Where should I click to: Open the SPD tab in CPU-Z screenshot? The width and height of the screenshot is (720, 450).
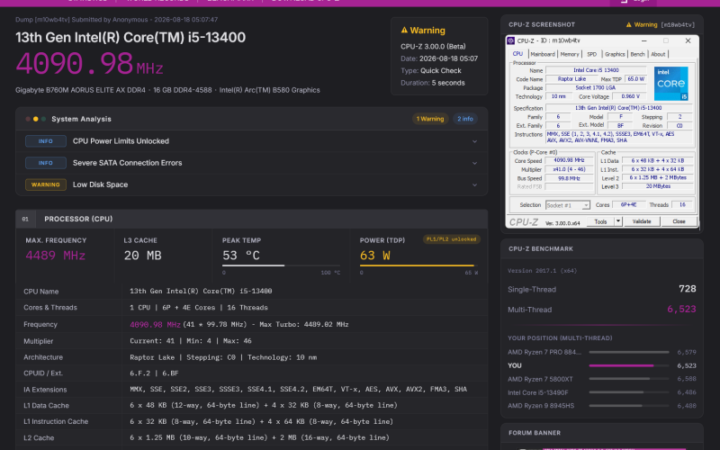[x=592, y=54]
